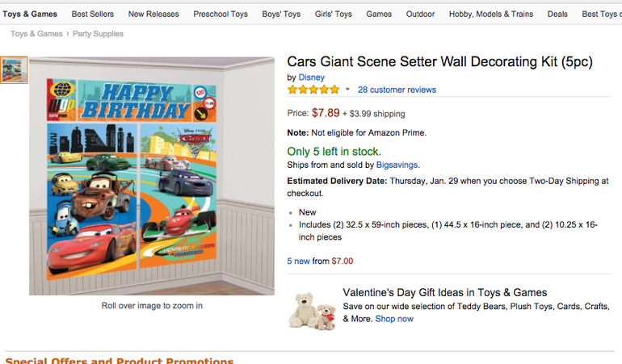622x364 pixels.
Task: Open the New Releases menu item
Action: click(x=153, y=14)
